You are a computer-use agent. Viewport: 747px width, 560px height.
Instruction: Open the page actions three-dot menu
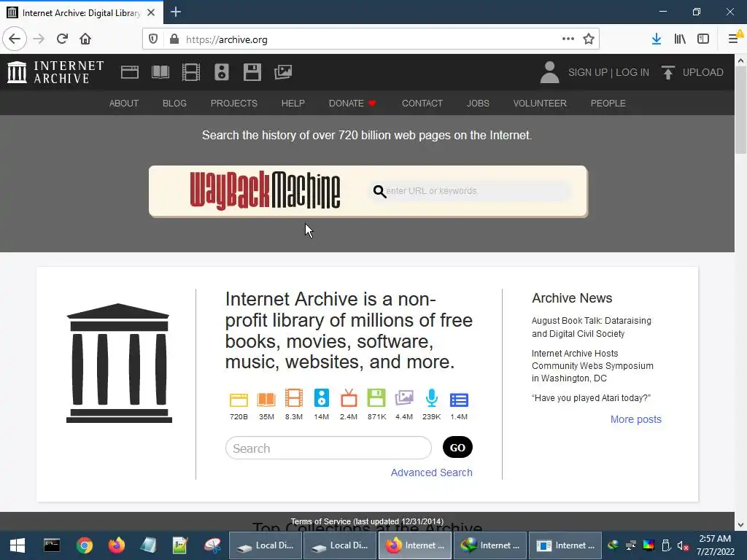click(x=568, y=39)
